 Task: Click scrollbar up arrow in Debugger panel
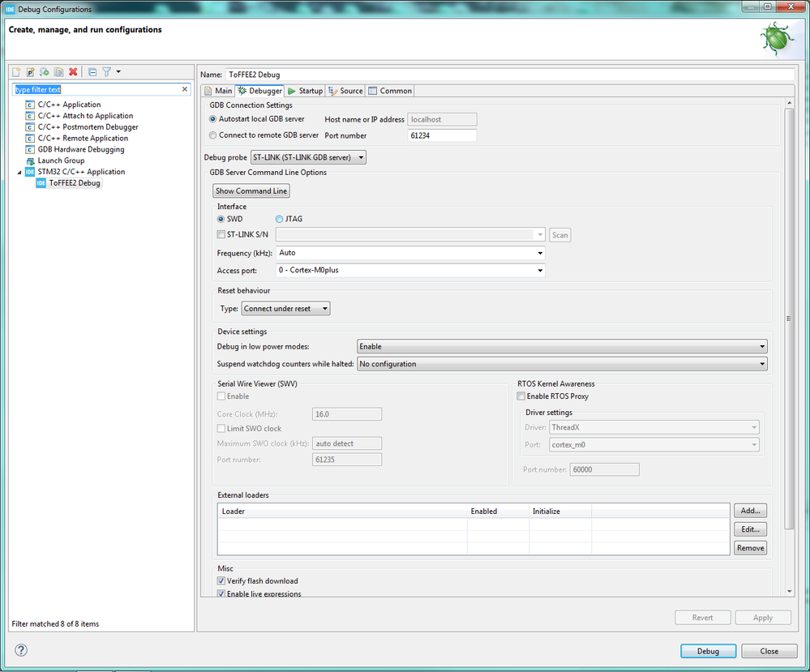pyautogui.click(x=790, y=104)
